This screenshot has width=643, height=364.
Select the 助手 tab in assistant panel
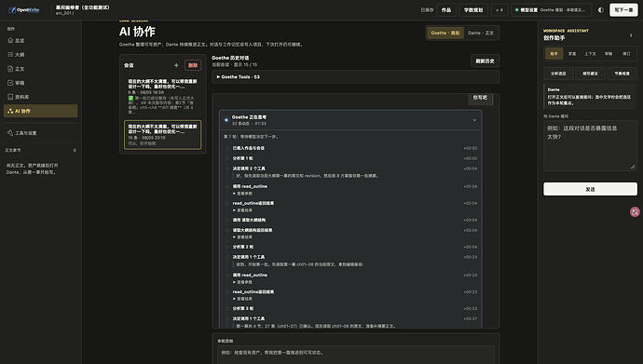554,54
